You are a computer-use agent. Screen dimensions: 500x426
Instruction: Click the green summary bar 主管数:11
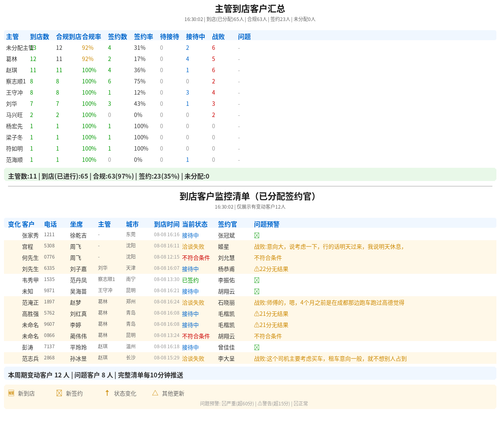pos(250,176)
